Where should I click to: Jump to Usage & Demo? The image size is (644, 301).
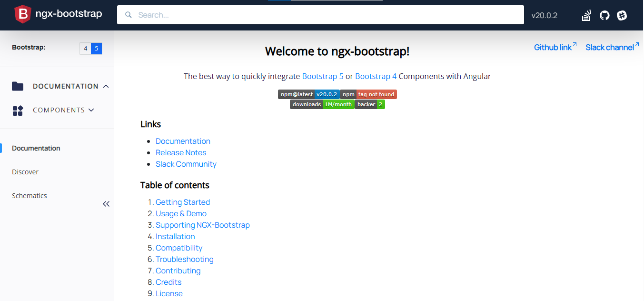(x=181, y=213)
